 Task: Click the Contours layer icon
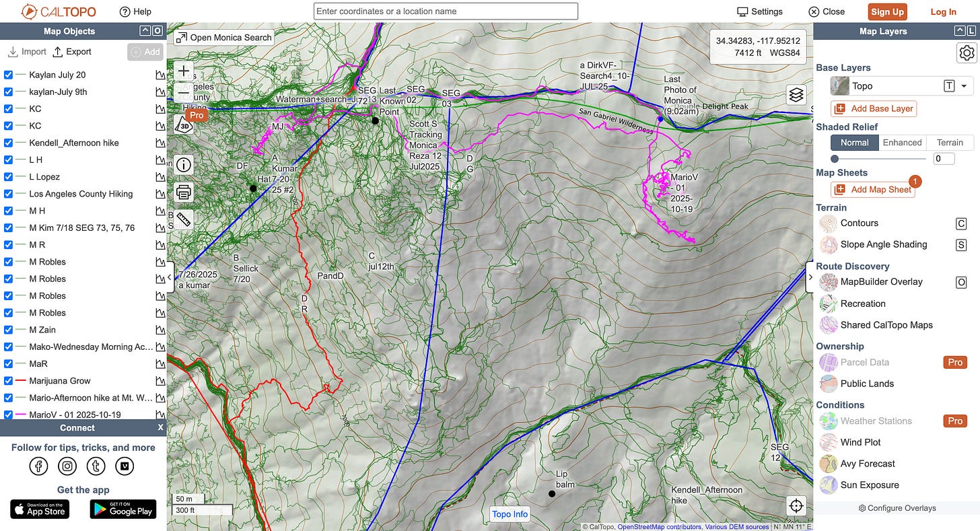coord(828,223)
